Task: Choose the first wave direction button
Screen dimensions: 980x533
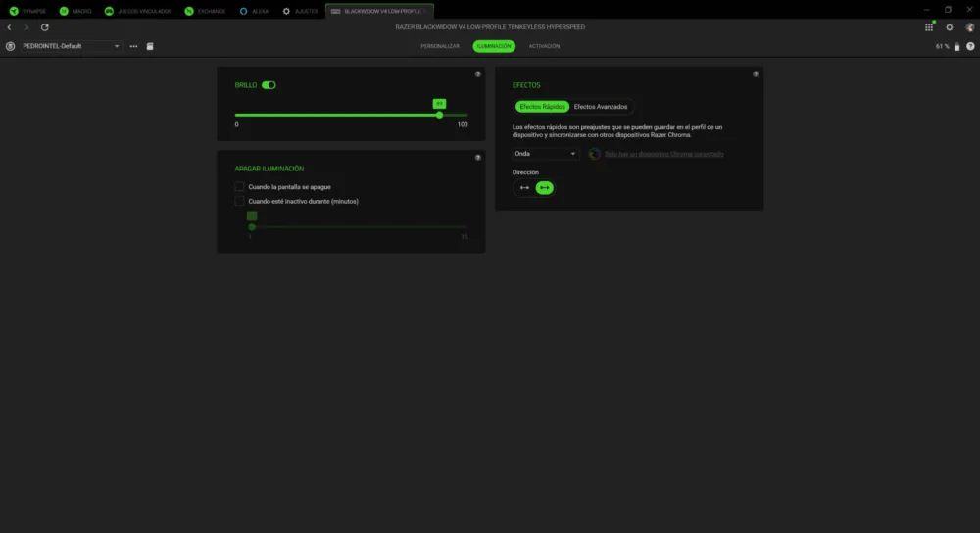Action: coord(524,188)
